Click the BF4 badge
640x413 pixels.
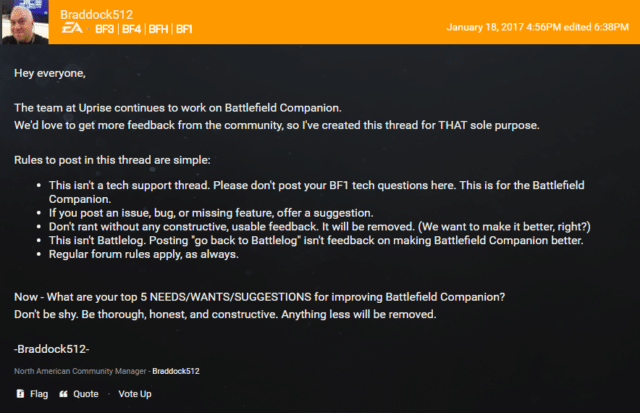point(132,29)
